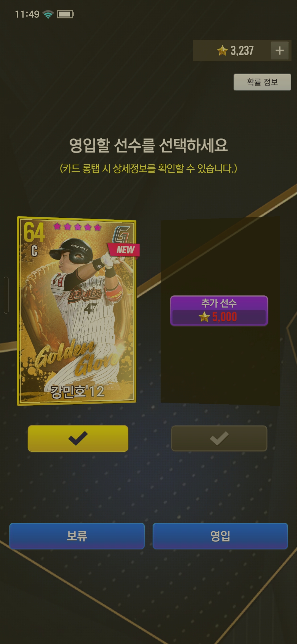Check the yellow selection box under 강민호 card
297x644 pixels.
78,438
